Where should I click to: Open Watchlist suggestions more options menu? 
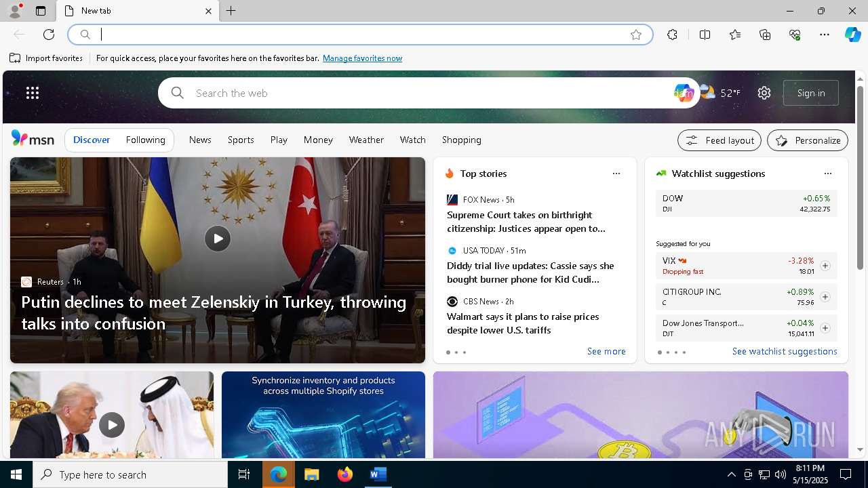(828, 174)
